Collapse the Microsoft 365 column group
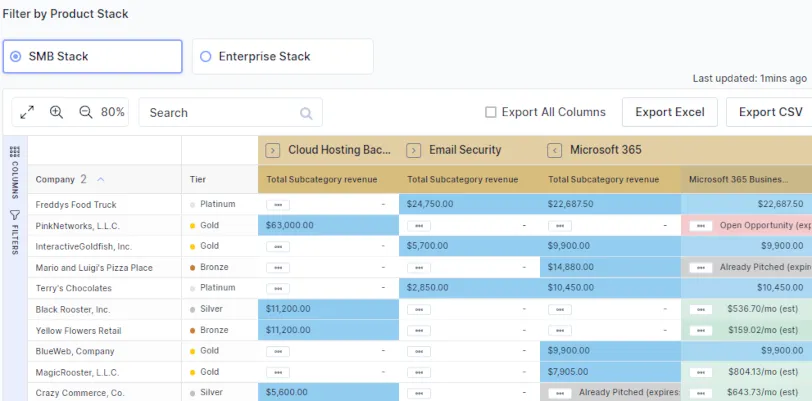812x401 pixels. [555, 150]
